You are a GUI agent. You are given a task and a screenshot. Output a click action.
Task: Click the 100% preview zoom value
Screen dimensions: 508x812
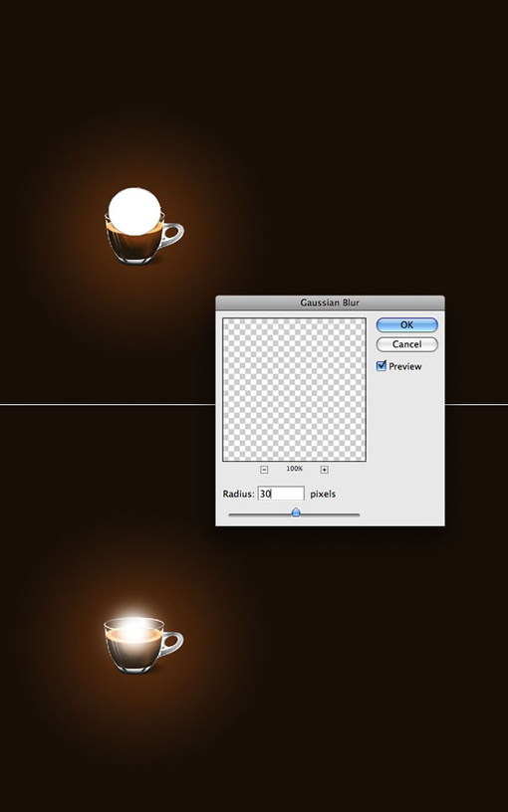coord(294,469)
